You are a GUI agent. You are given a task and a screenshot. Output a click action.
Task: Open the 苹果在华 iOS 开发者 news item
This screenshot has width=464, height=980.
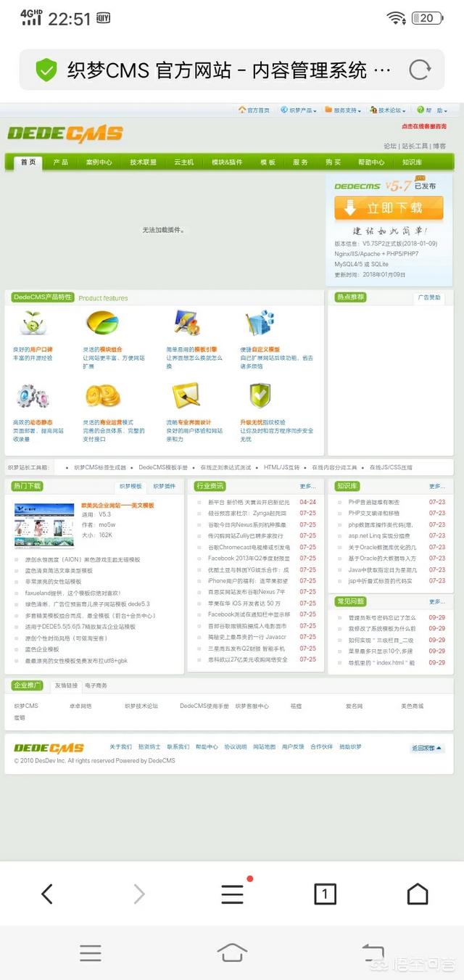click(x=244, y=604)
